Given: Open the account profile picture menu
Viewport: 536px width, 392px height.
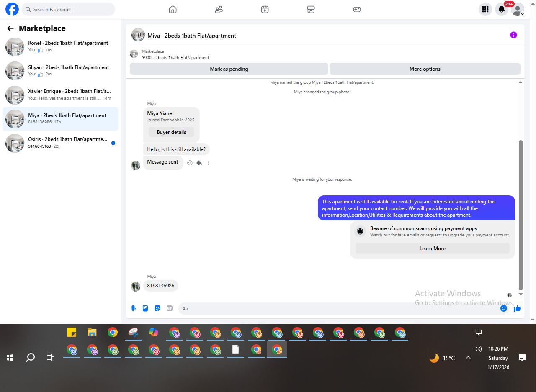Looking at the screenshot, I should pyautogui.click(x=518, y=9).
